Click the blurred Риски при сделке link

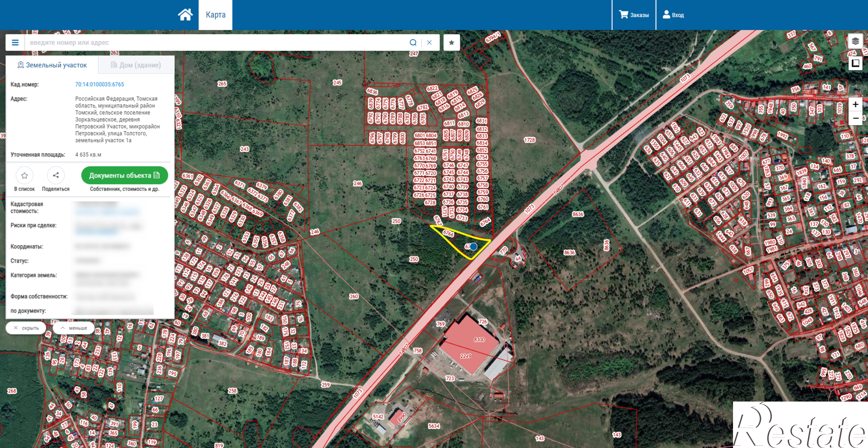(x=96, y=232)
